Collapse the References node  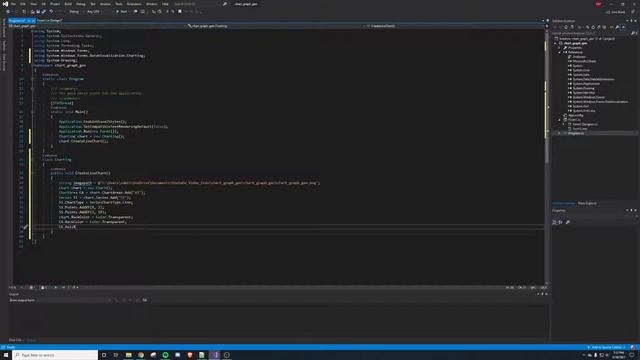click(x=560, y=52)
